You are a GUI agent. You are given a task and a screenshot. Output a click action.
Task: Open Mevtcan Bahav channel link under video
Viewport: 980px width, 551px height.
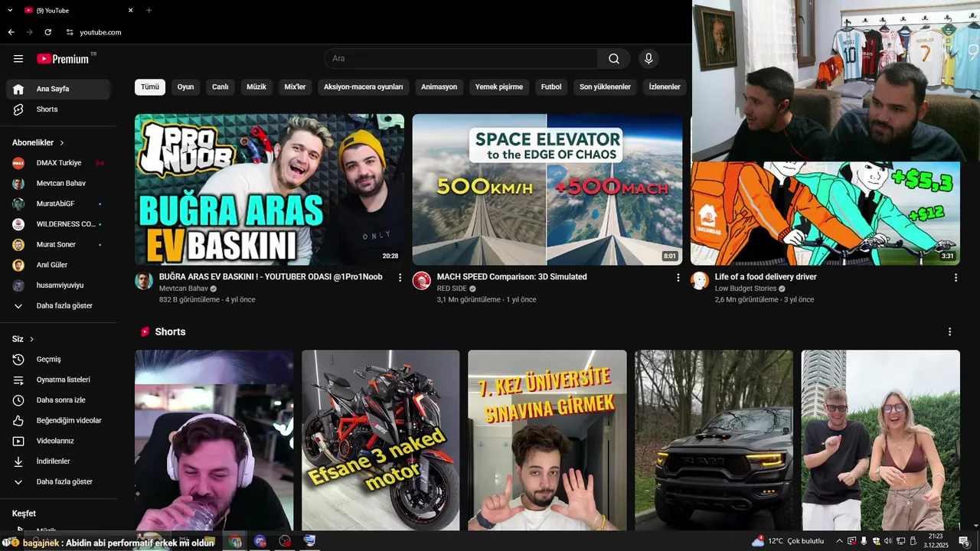click(x=184, y=289)
